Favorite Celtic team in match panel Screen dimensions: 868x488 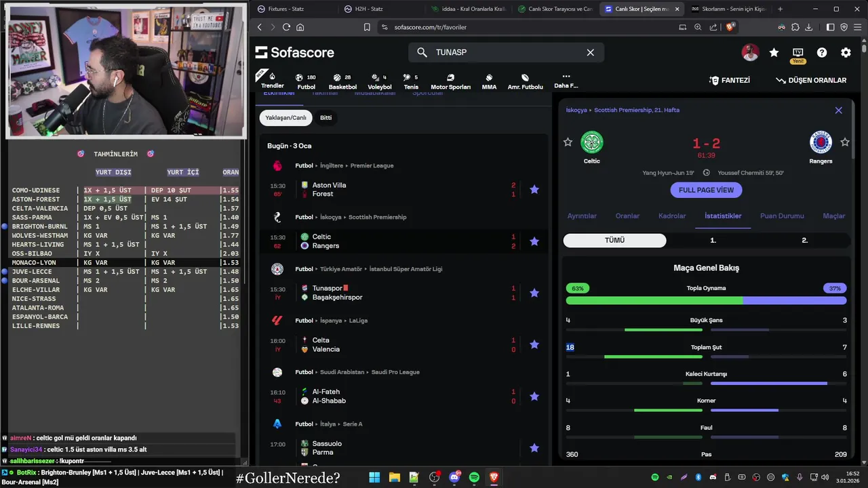click(x=568, y=142)
